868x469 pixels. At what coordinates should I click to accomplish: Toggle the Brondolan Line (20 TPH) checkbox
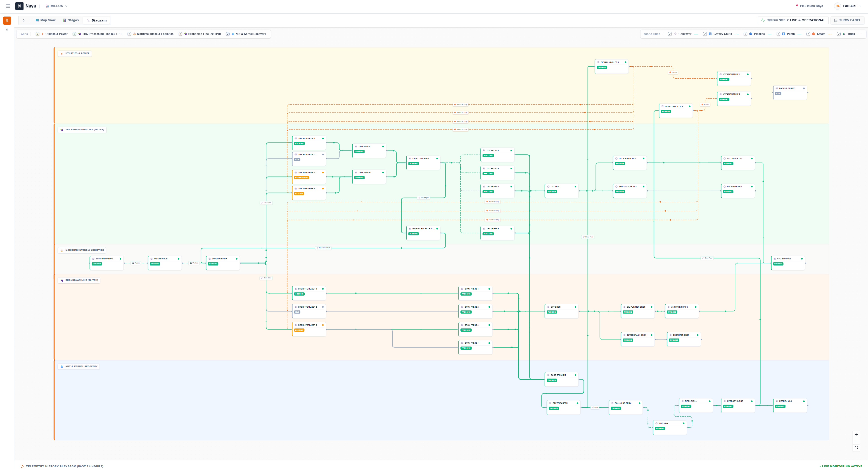tap(180, 34)
